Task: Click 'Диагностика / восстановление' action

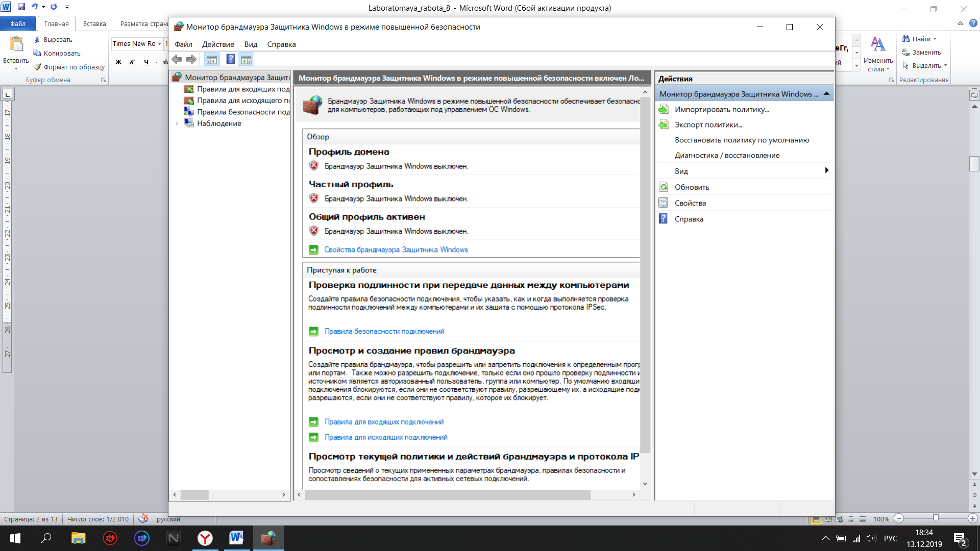Action: click(x=727, y=155)
